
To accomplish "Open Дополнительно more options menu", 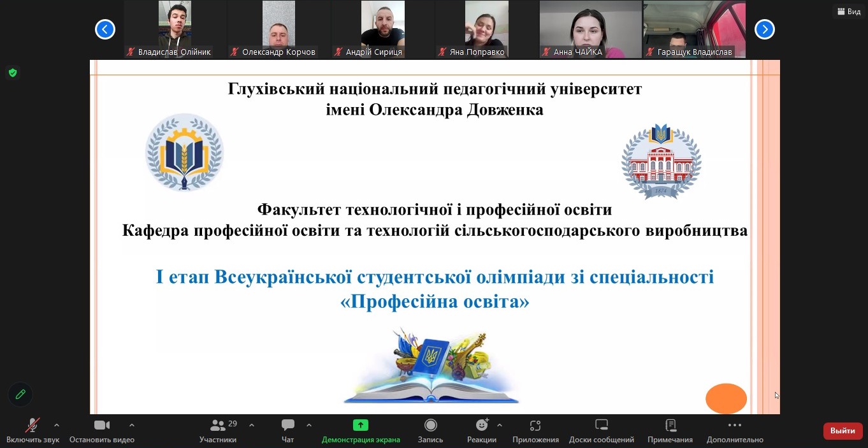I will click(734, 426).
